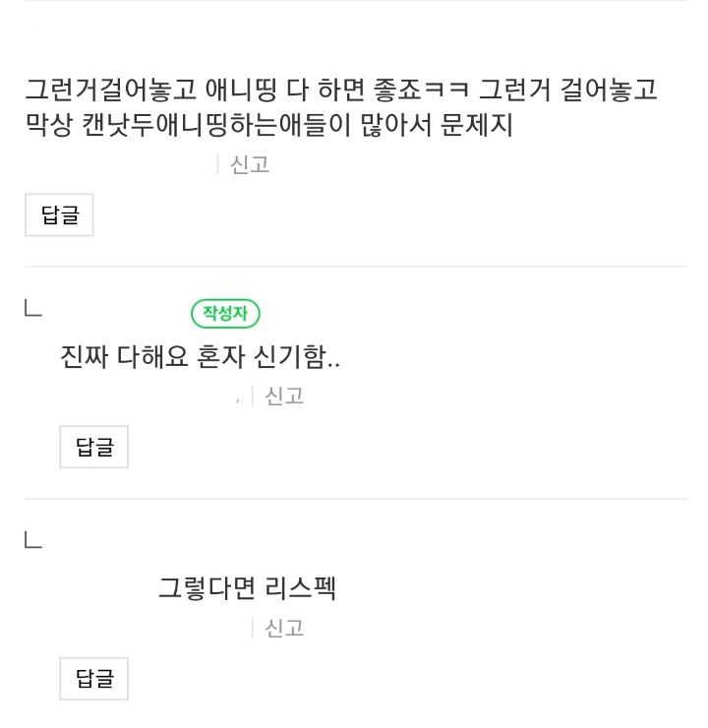Click the green 작성자 badge
The height and width of the screenshot is (728, 708).
225,314
